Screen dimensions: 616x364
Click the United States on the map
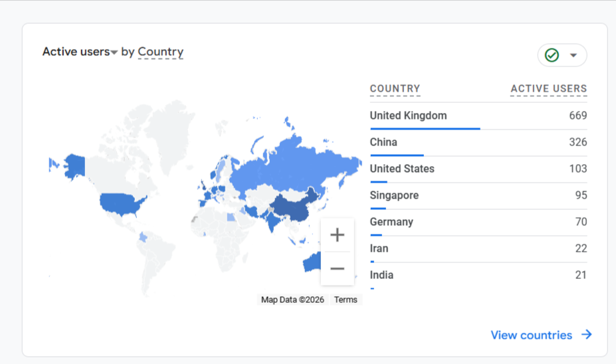[x=122, y=203]
